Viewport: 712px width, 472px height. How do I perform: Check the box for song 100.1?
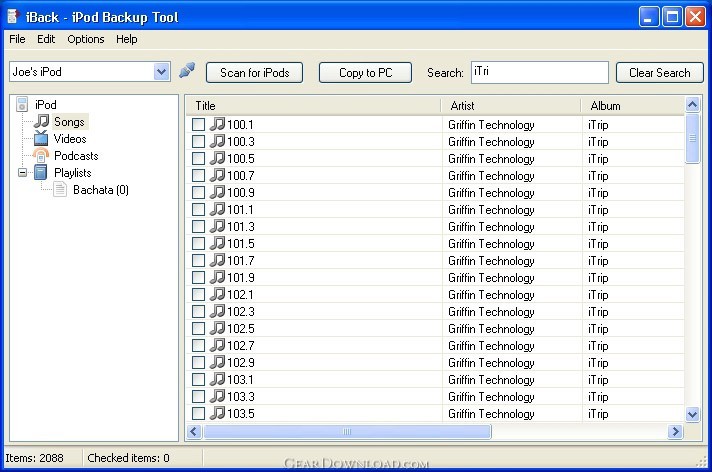click(x=198, y=124)
